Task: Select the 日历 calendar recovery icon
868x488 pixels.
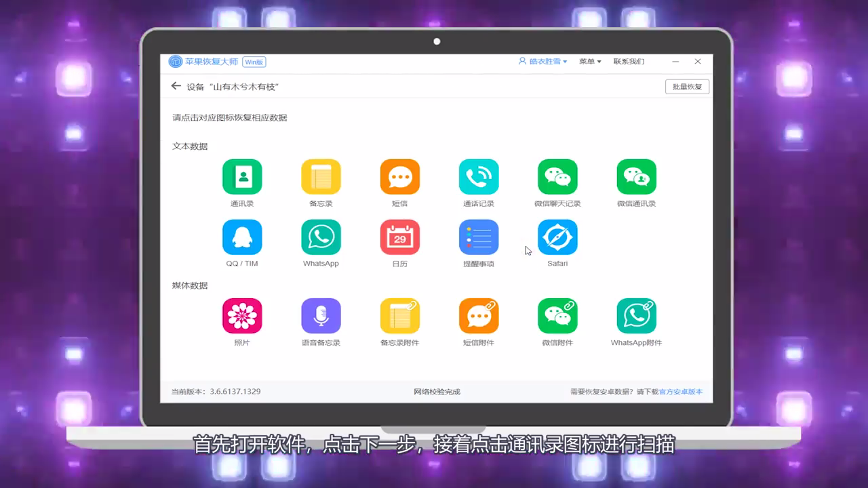Action: coord(399,237)
